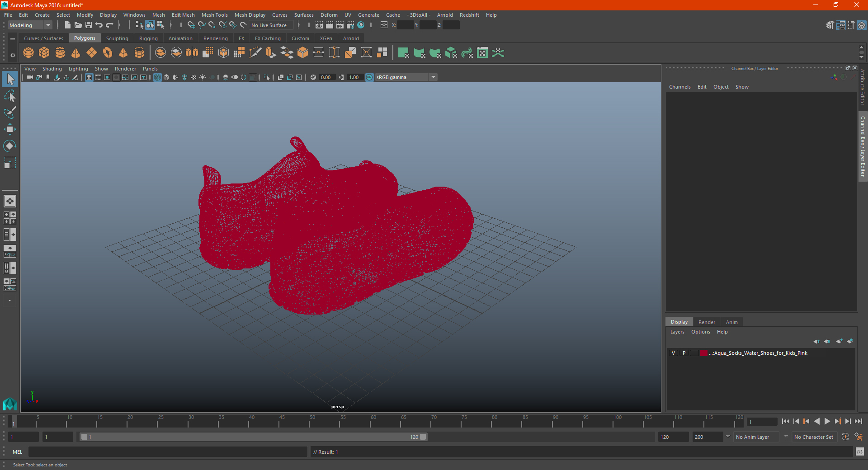This screenshot has height=470, width=868.
Task: Toggle V visibility of Aqua_Socks layer
Action: 673,353
